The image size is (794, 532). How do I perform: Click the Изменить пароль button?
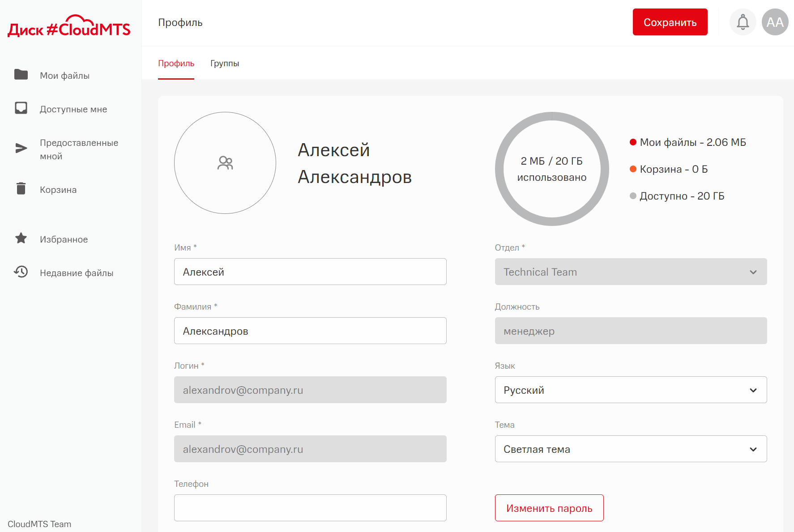tap(549, 508)
